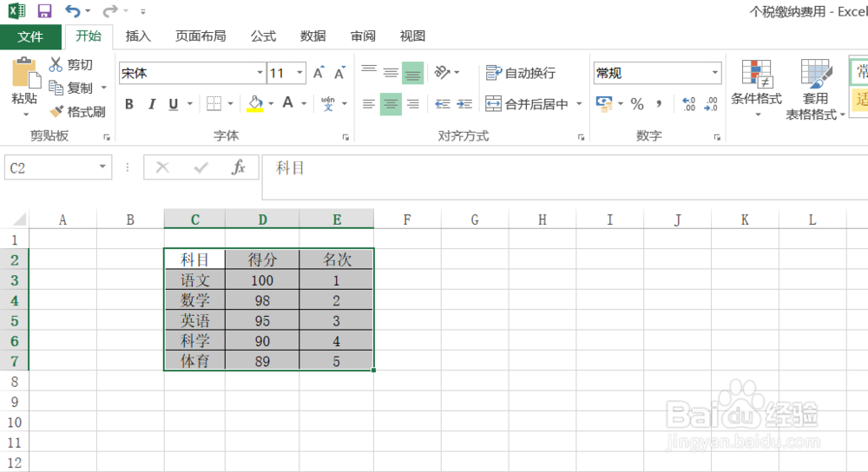Viewport: 868px width, 472px height.
Task: Click the wén phonetic guide icon
Action: (328, 103)
